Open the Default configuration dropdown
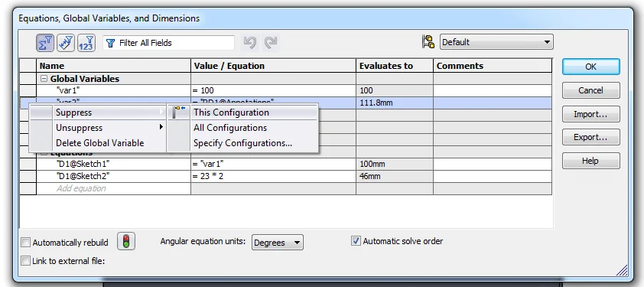The image size is (644, 287). [496, 42]
